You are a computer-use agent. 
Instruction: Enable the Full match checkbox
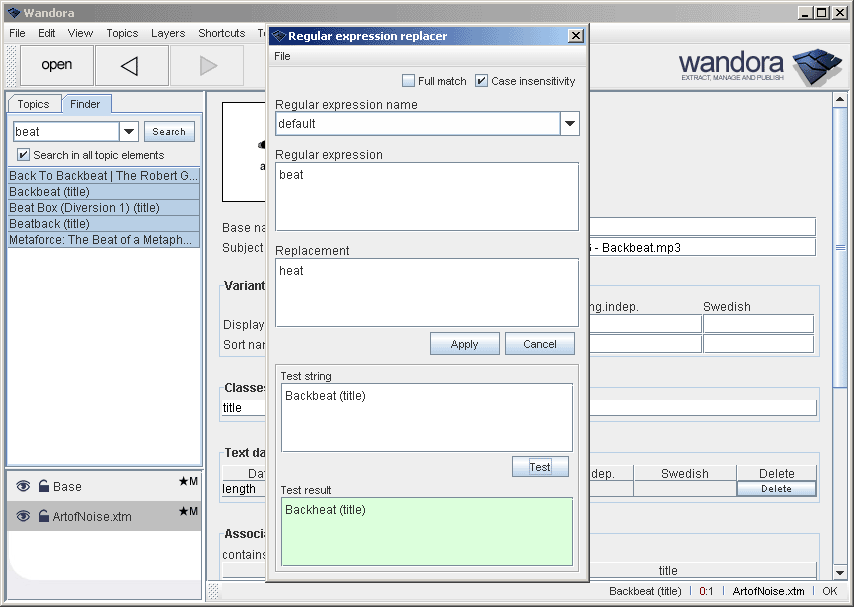coord(408,81)
